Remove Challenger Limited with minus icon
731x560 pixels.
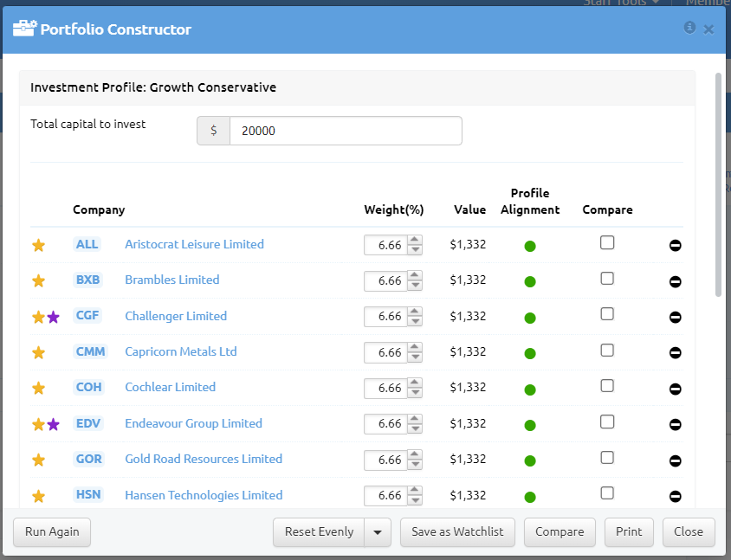pos(675,318)
